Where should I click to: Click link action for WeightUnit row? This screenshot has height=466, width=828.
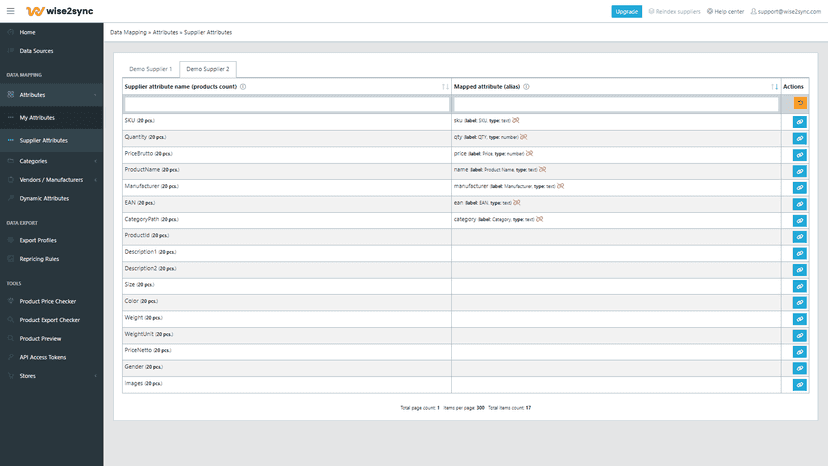[x=799, y=335]
